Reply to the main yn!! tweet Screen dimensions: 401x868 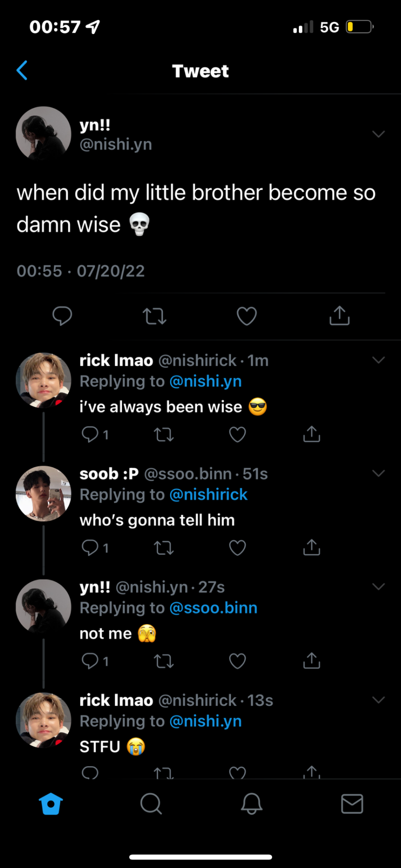coord(62,316)
